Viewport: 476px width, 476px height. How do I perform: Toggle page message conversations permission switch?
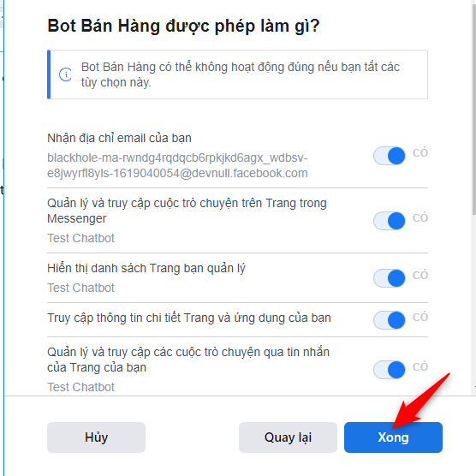click(390, 370)
